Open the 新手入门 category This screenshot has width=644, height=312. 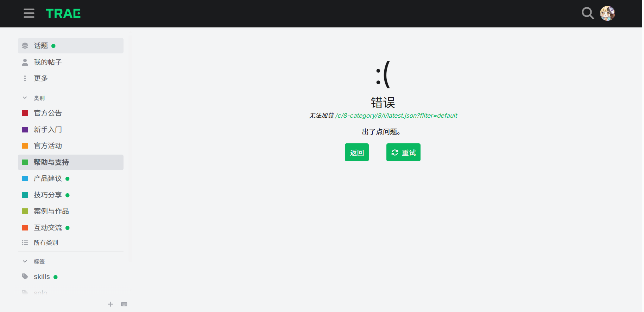click(x=71, y=130)
